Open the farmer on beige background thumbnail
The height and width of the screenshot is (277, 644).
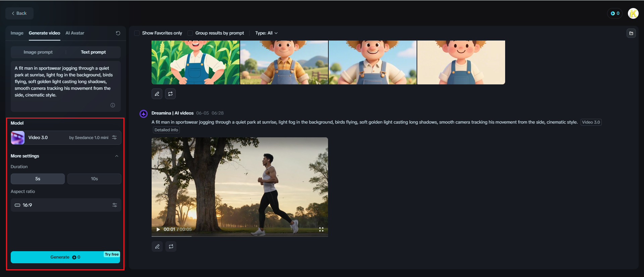click(x=461, y=62)
